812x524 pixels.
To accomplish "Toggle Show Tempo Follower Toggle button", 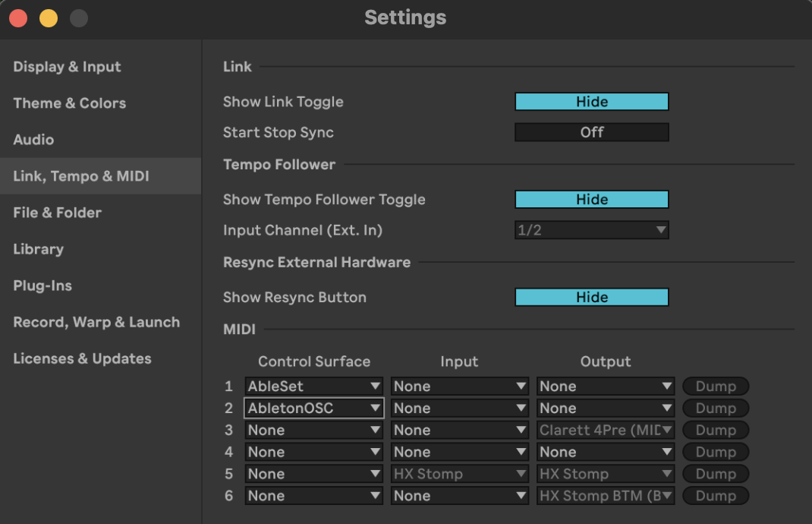I will click(591, 200).
